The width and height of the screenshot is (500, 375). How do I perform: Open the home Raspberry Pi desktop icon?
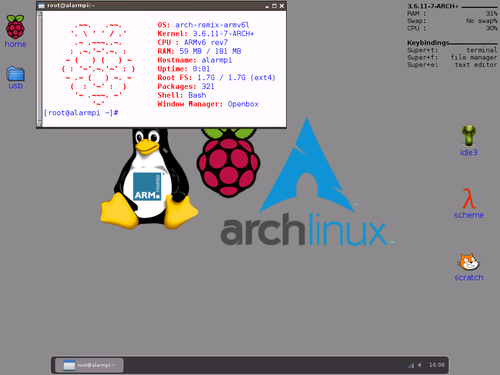tap(15, 31)
